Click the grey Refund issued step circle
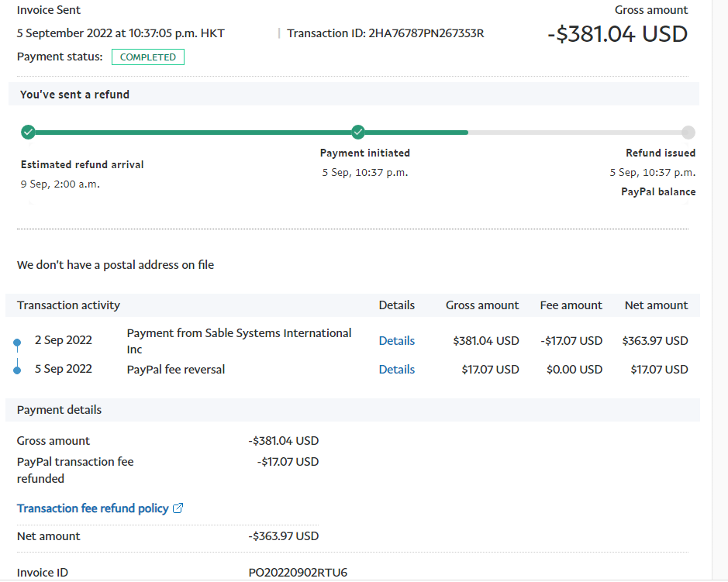This screenshot has width=728, height=582. (x=688, y=133)
